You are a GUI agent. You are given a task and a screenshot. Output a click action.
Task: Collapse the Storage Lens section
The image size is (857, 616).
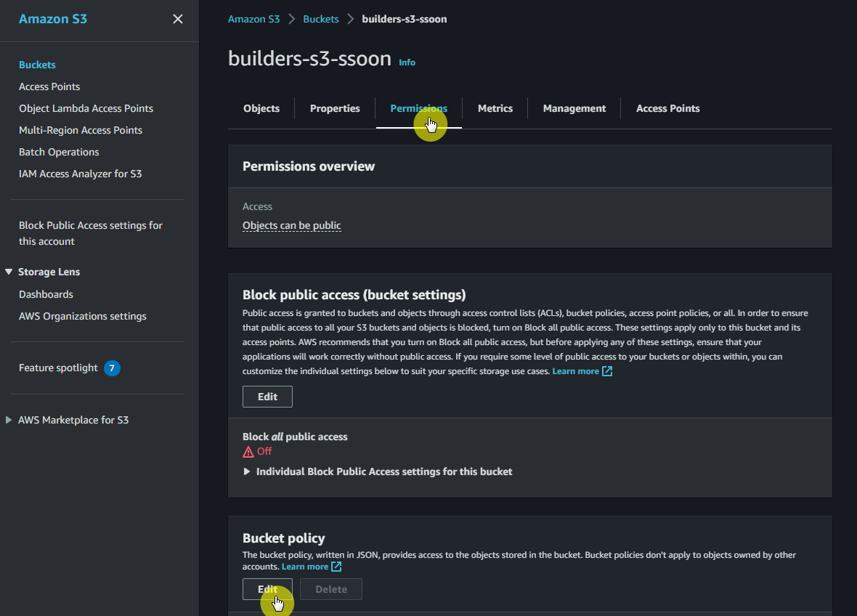(9, 272)
